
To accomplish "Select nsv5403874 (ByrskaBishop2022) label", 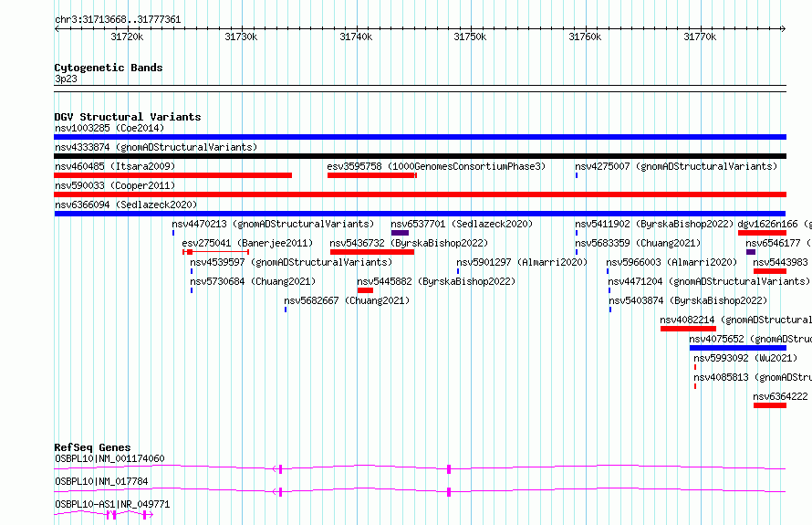I will point(688,300).
